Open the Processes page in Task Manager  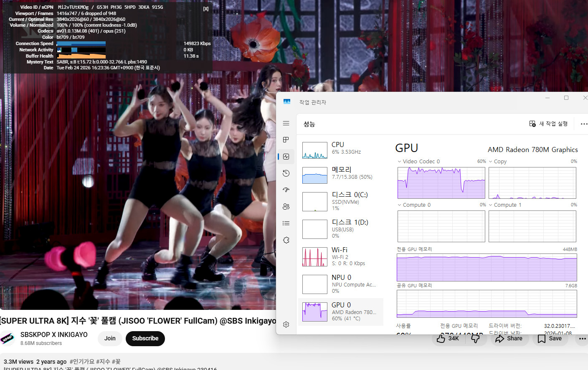tap(286, 140)
